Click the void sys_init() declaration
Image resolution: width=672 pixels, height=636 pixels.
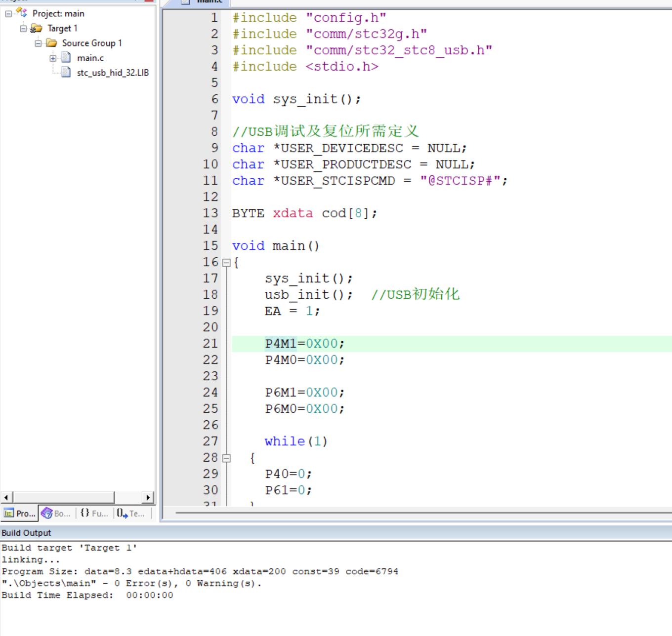[x=296, y=99]
